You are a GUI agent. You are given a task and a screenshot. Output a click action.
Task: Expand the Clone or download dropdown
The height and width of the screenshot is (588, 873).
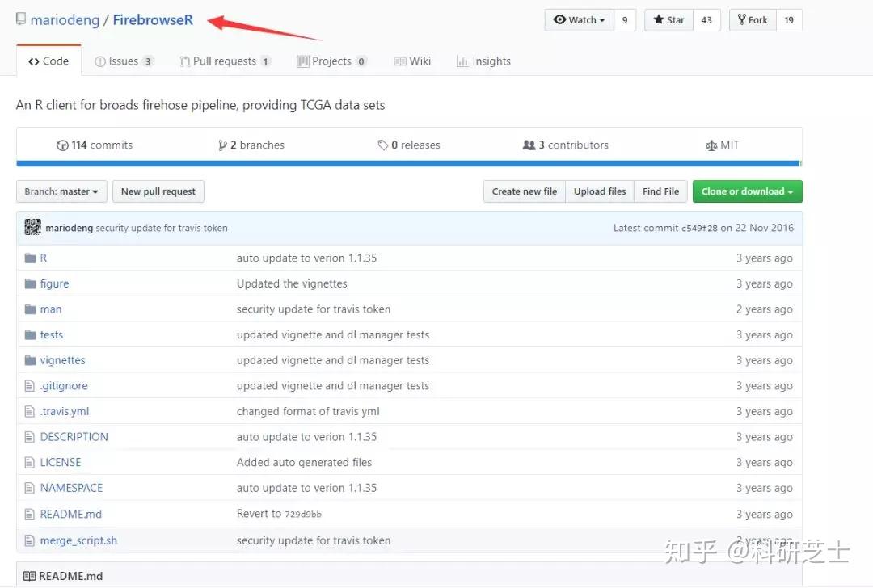747,191
